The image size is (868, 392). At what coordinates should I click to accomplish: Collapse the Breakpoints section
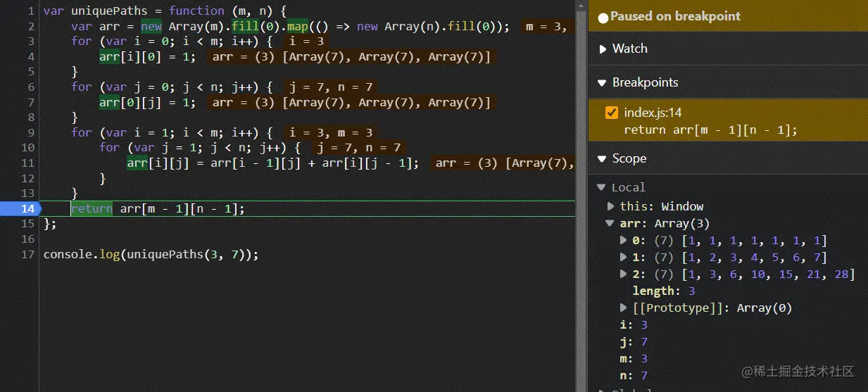click(x=603, y=82)
